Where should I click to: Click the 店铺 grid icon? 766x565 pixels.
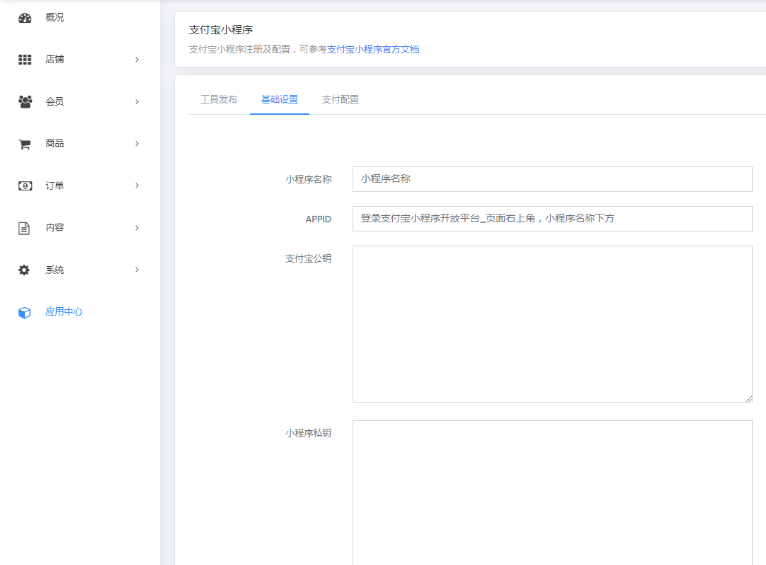(x=25, y=60)
